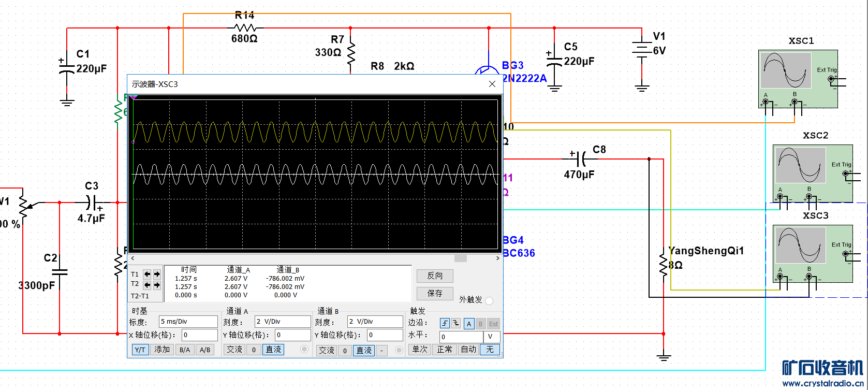Click the Ext Trig terminal on XSC3
The width and height of the screenshot is (868, 390).
[846, 254]
